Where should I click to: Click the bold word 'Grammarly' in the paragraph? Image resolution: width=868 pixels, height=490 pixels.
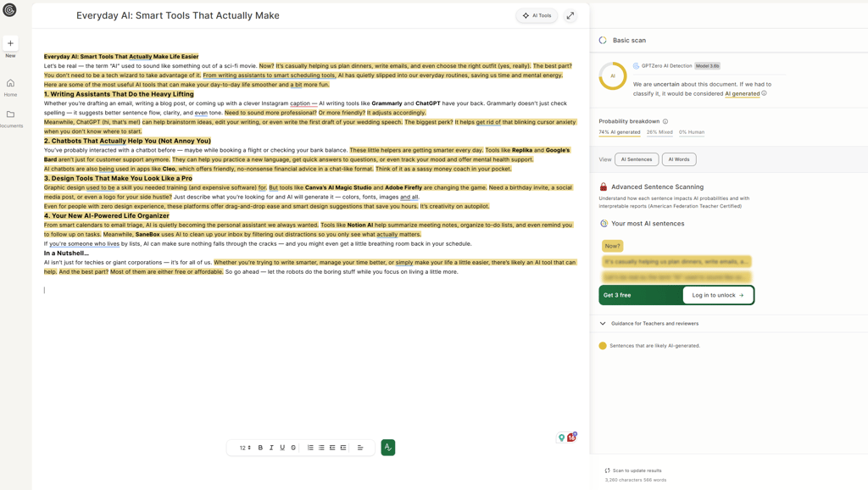387,103
